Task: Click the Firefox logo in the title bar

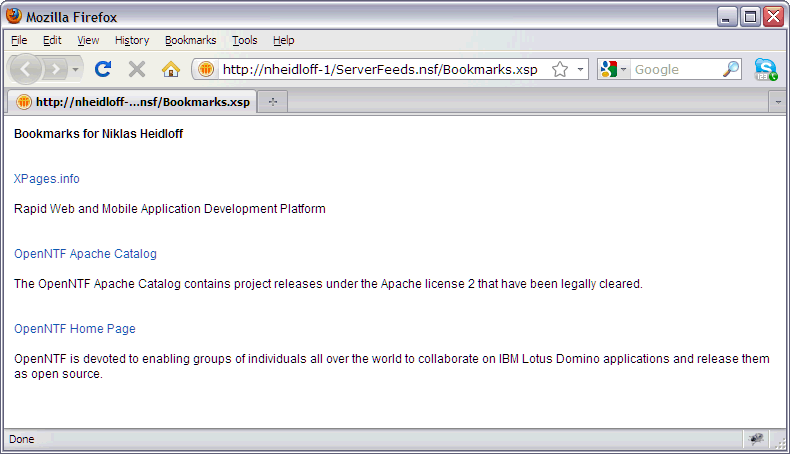Action: click(x=14, y=16)
